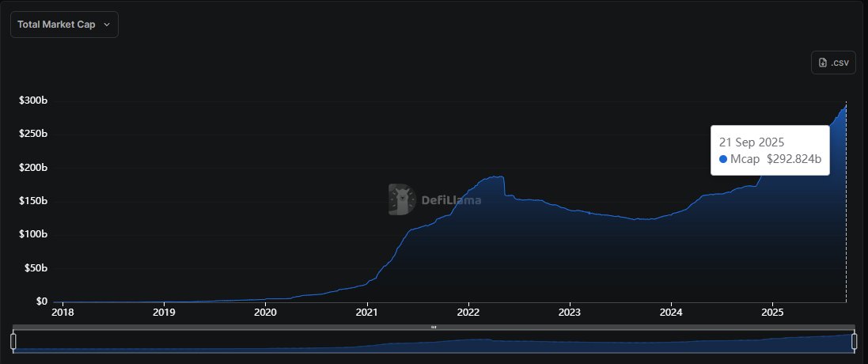Click the 2020 label on the x-axis

coord(265,313)
